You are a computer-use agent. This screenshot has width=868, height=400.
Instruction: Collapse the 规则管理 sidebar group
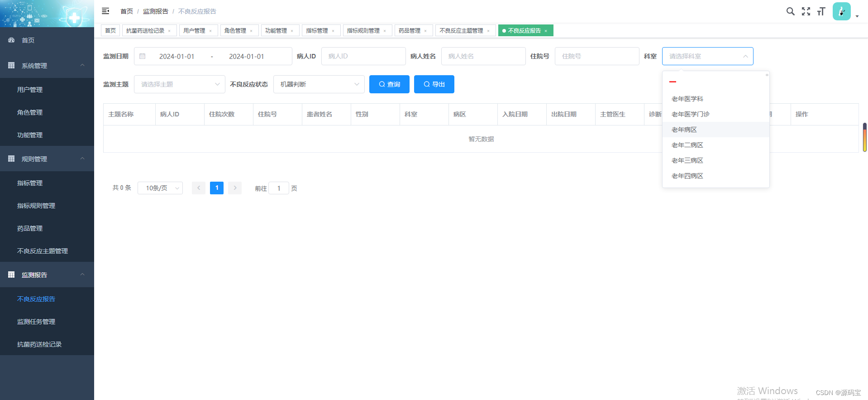(82, 159)
